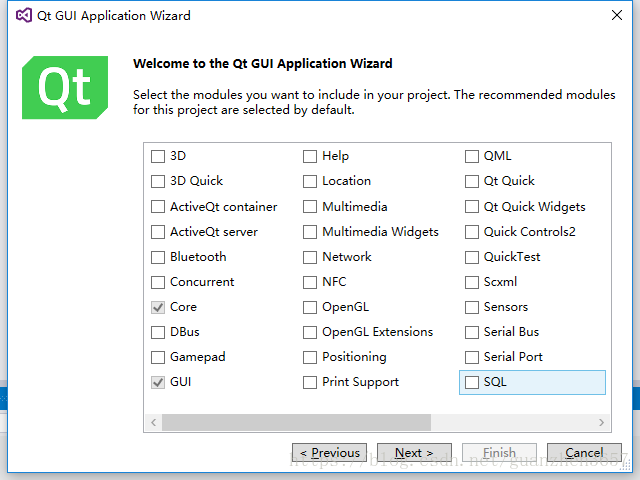Image resolution: width=640 pixels, height=480 pixels.
Task: Check the Network module
Action: [x=310, y=257]
